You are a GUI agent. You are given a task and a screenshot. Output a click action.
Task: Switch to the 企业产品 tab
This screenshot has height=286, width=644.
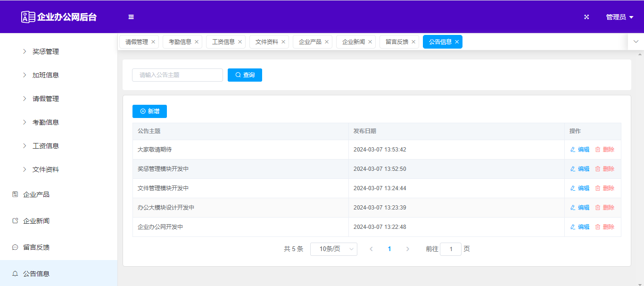tap(310, 42)
